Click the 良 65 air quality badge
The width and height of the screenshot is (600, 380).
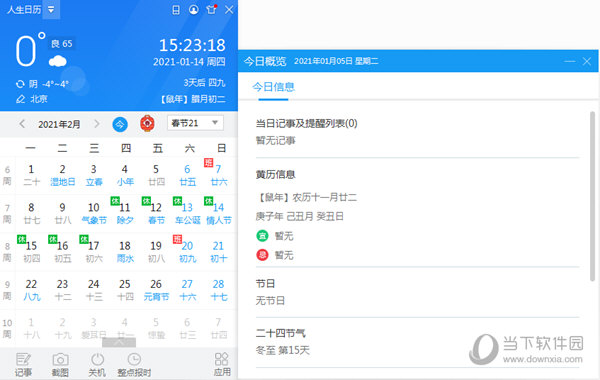62,44
